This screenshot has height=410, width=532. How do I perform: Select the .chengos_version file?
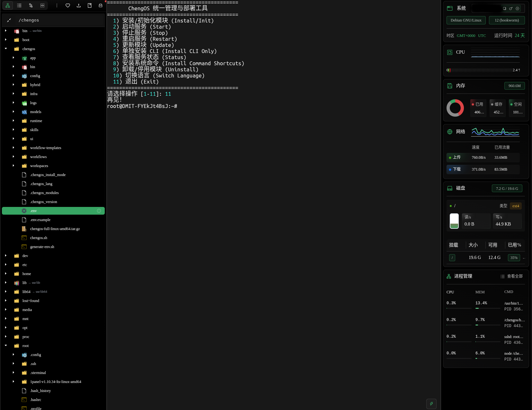pos(53,202)
